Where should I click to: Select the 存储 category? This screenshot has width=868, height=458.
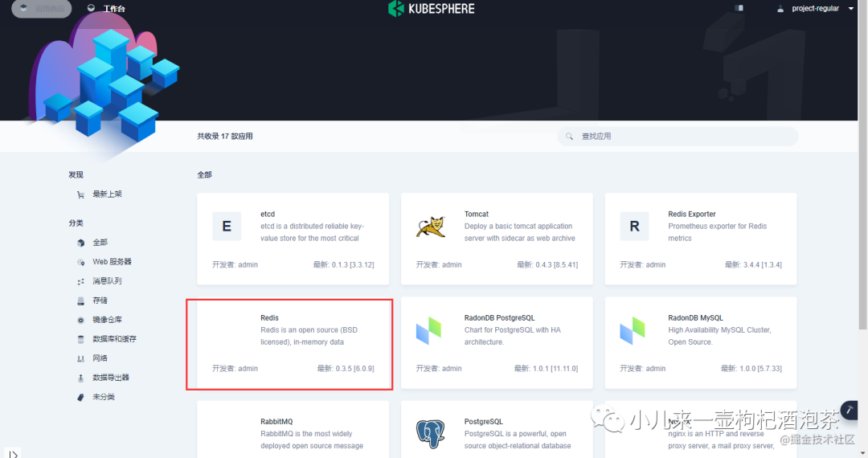click(100, 301)
